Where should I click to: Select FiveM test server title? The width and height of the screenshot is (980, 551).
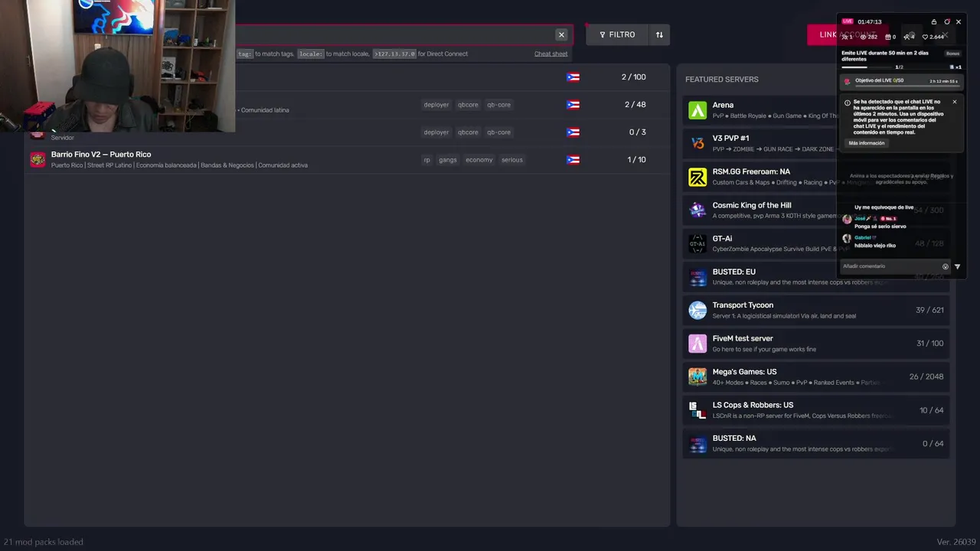click(743, 338)
